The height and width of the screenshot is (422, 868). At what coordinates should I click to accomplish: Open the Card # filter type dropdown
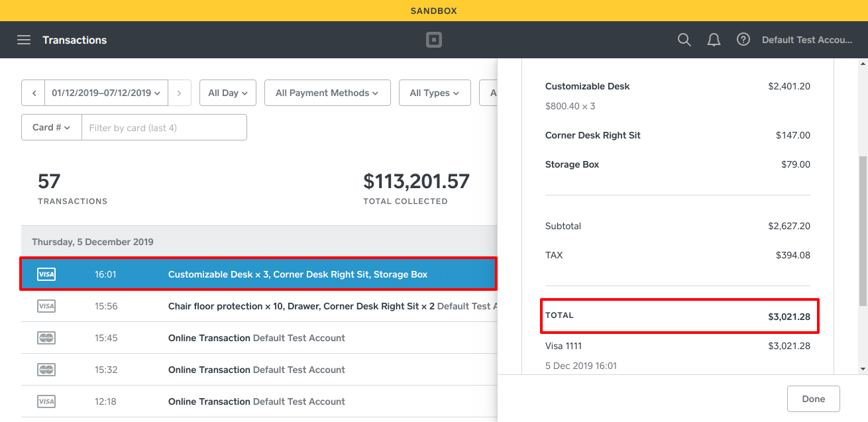pos(52,127)
